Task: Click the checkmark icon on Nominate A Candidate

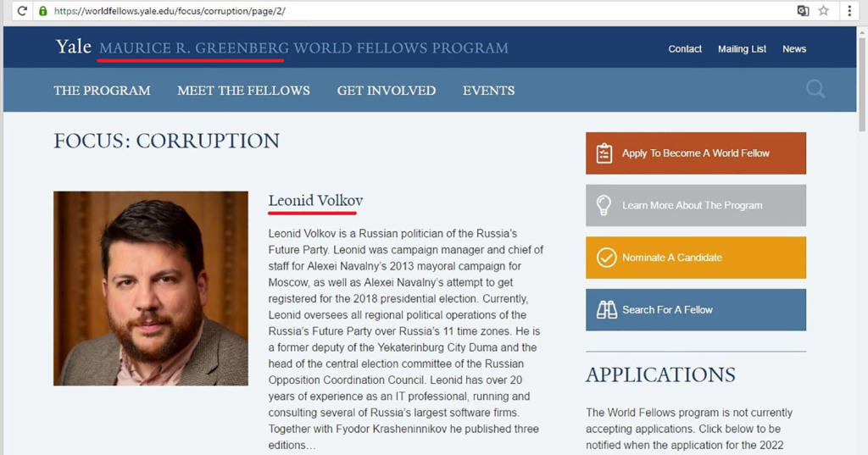Action: 606,258
